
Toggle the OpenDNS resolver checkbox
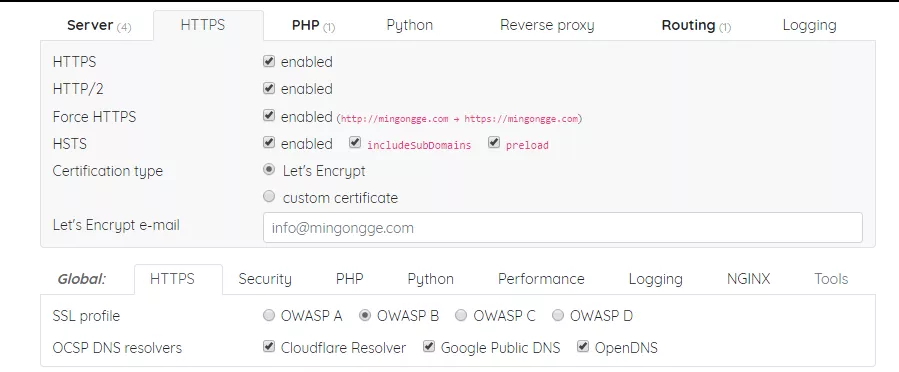583,346
